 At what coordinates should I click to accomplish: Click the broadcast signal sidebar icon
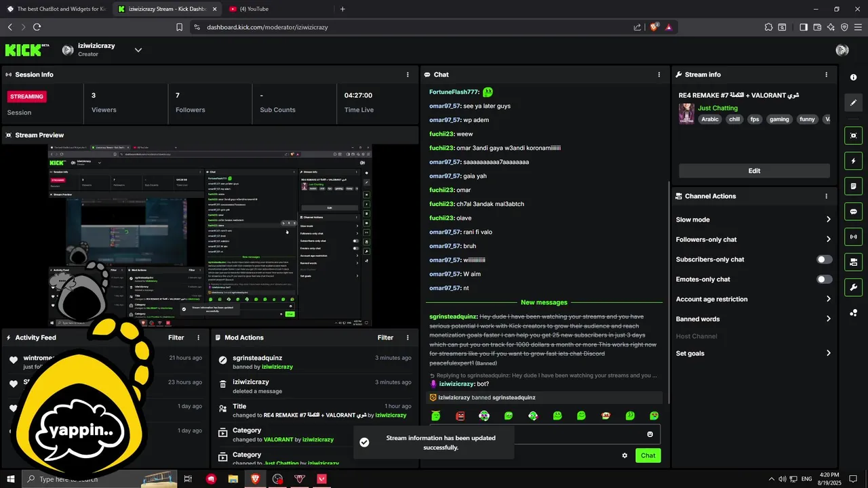853,237
